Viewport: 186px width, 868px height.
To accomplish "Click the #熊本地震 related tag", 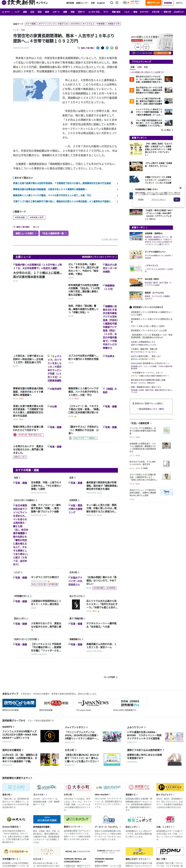I will tap(20, 218).
